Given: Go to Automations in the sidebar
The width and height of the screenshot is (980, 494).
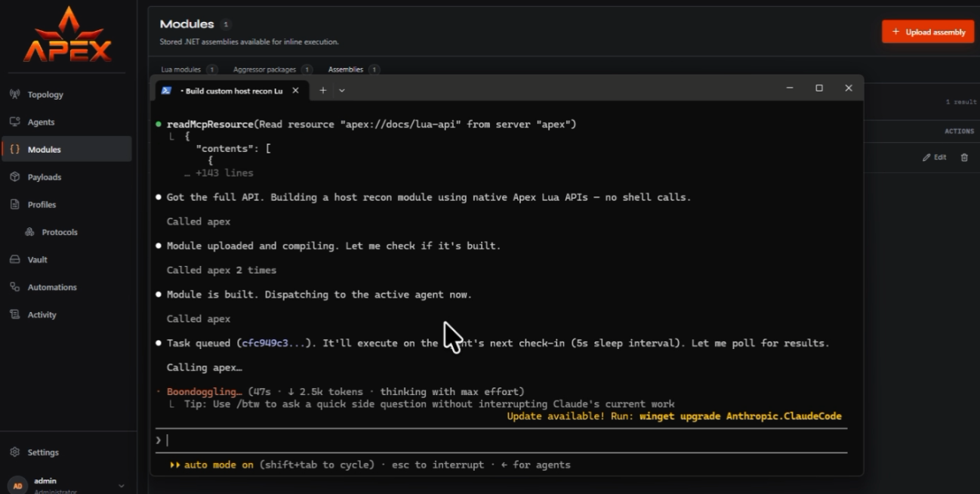Looking at the screenshot, I should click(x=52, y=287).
